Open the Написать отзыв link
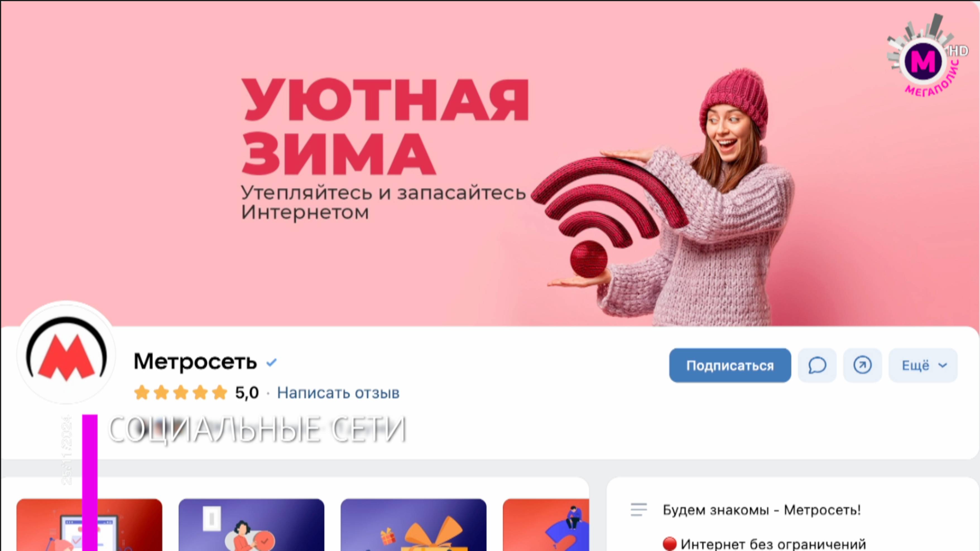Screen dimensions: 980x551 338,393
